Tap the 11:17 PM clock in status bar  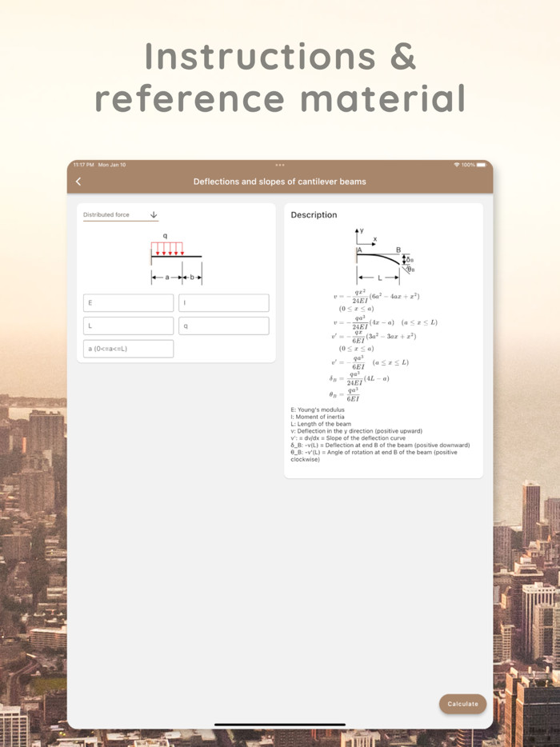coord(83,165)
